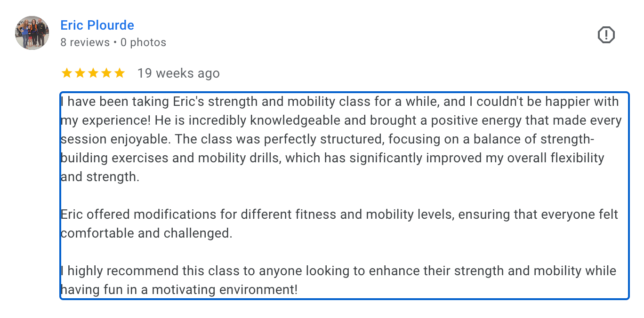Click the review's first line about Eric's class
This screenshot has height=318, width=644.
tap(339, 102)
